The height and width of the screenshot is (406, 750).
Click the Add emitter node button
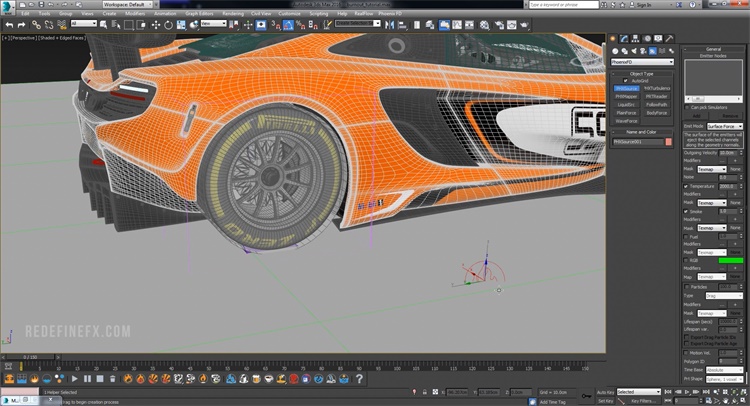click(696, 116)
